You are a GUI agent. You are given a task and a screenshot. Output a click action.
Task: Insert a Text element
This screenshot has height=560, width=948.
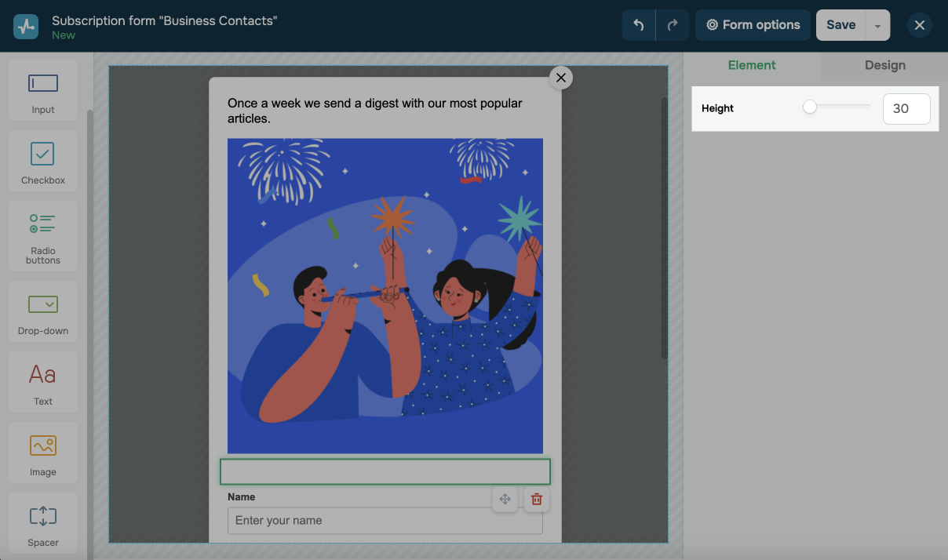tap(43, 381)
